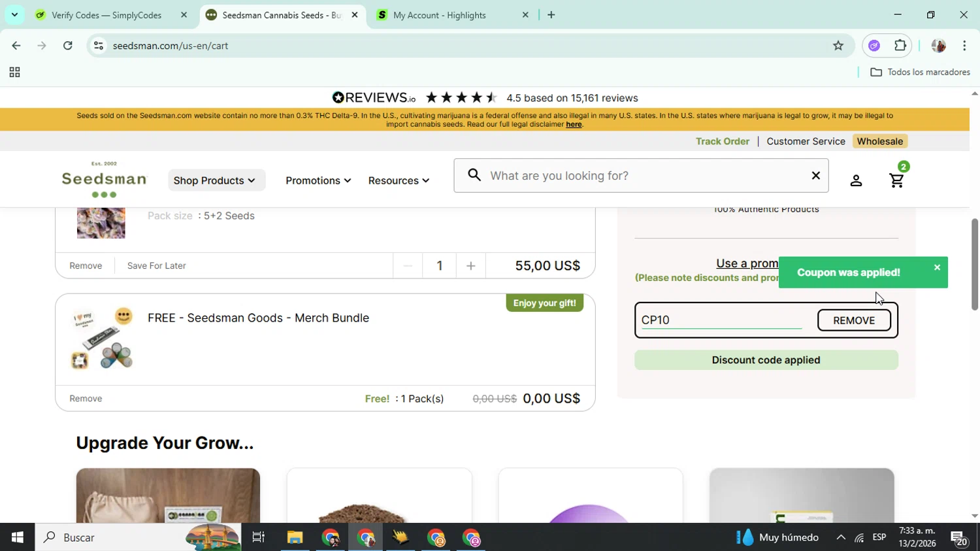Remove the applied CP10 coupon

pos(854,320)
